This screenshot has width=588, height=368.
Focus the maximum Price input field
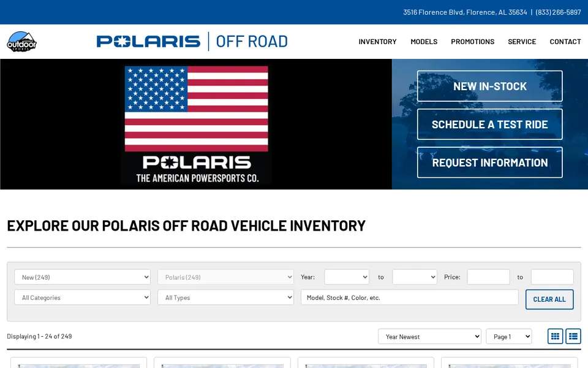point(552,277)
